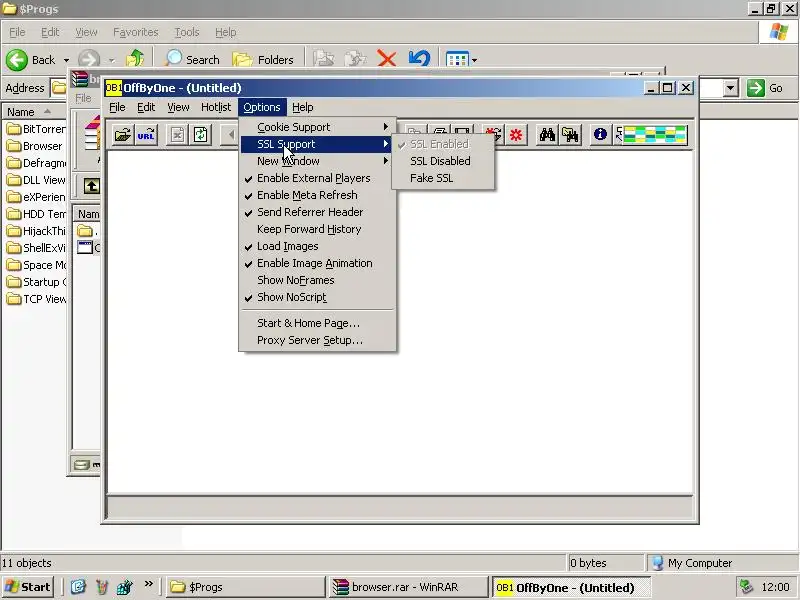Viewport: 800px width, 600px height.
Task: Click the Search magnifier button in Explorer
Action: click(192, 59)
